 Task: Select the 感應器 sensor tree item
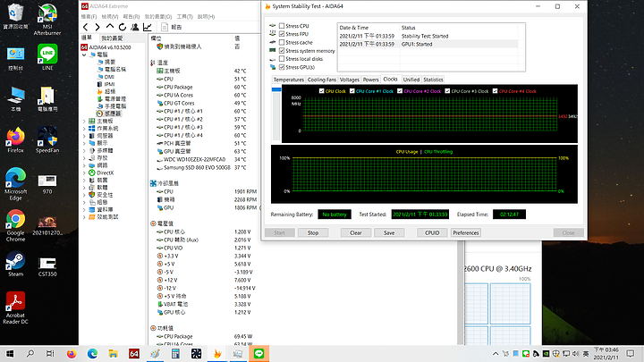point(109,114)
